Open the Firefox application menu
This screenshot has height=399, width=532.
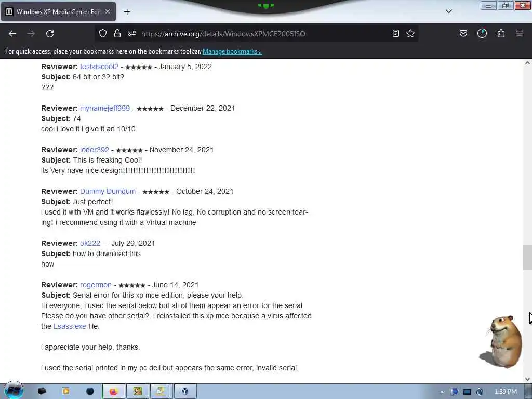coord(520,33)
